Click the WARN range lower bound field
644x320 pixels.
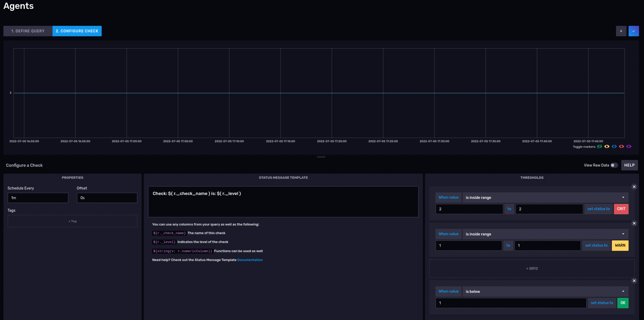(x=469, y=246)
